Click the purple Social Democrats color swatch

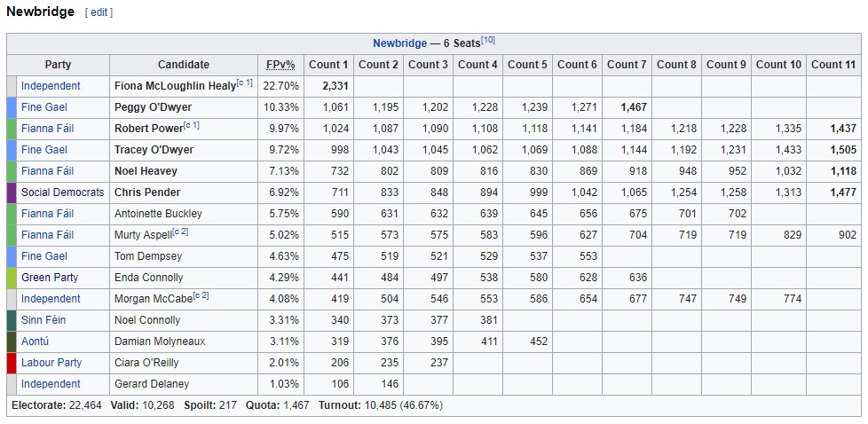coord(12,192)
